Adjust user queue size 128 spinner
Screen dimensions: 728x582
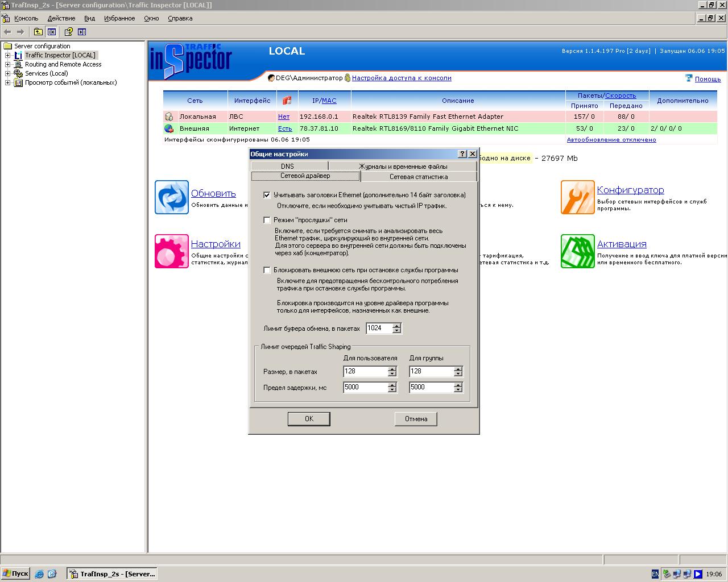coord(392,372)
